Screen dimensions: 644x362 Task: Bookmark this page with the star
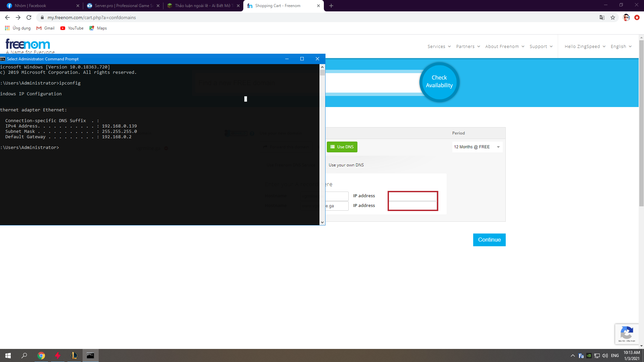click(x=613, y=17)
